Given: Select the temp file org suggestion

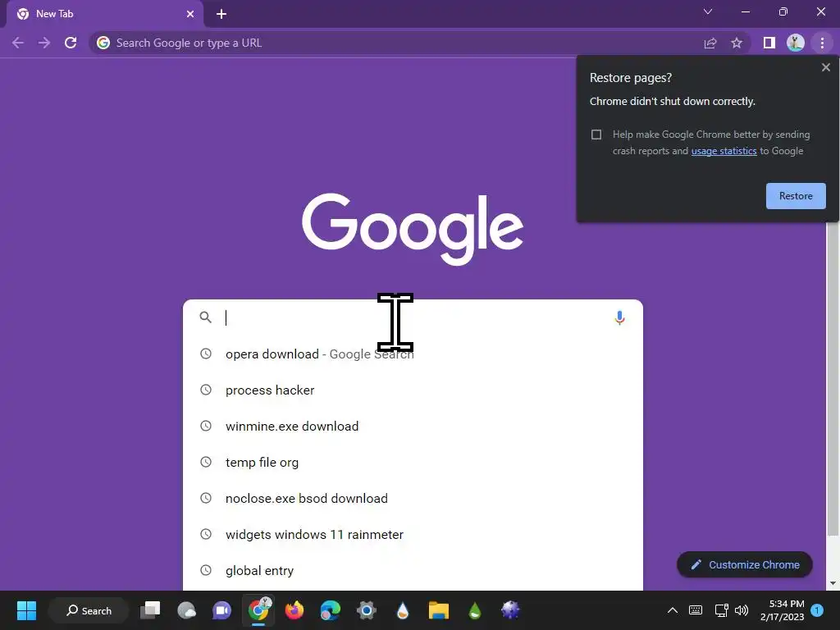Looking at the screenshot, I should 413,463.
